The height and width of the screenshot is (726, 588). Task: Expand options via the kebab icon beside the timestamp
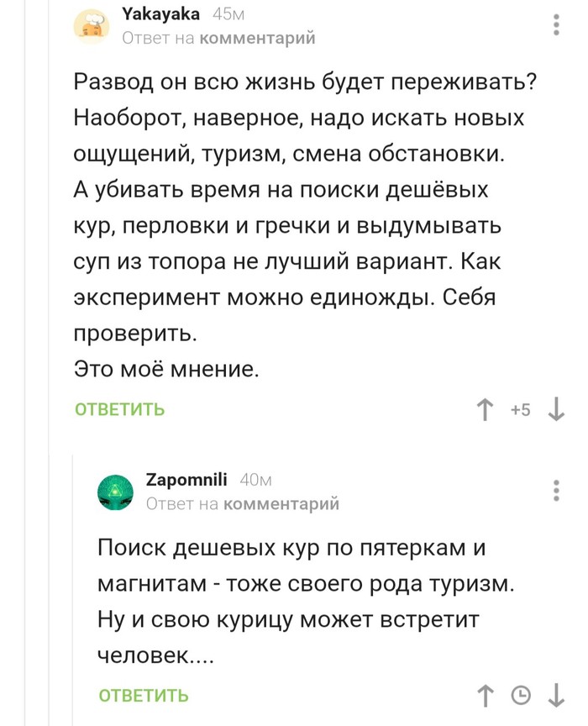coord(558,24)
